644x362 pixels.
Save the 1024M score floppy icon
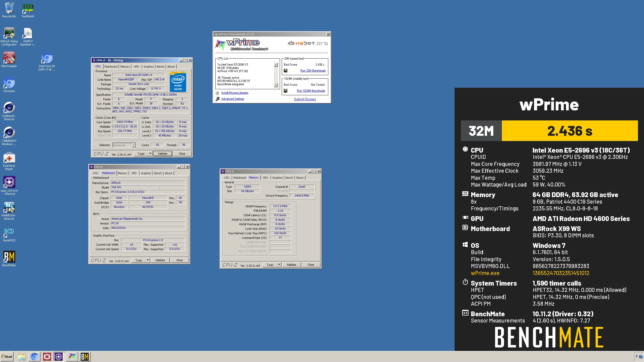286,91
